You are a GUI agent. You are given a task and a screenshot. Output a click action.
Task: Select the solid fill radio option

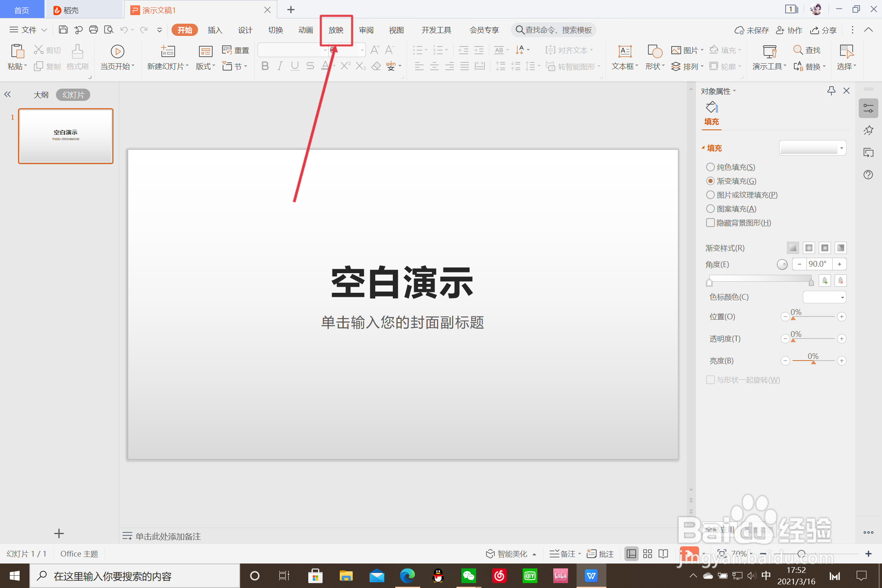click(710, 167)
